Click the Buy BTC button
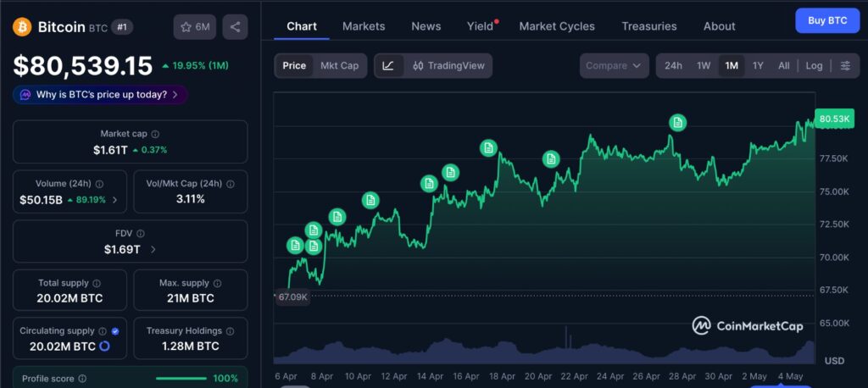The image size is (868, 388). pyautogui.click(x=827, y=21)
